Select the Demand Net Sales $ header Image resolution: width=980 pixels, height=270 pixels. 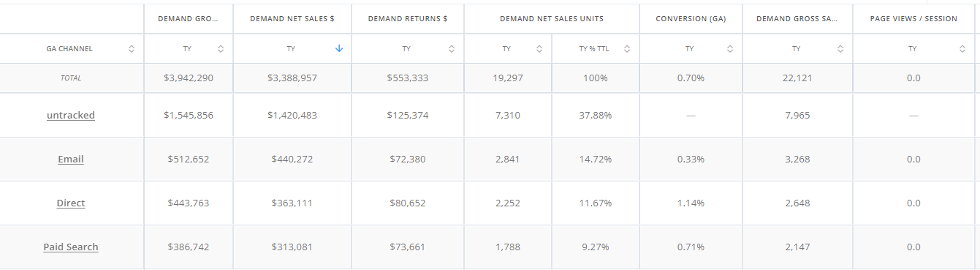click(x=292, y=18)
